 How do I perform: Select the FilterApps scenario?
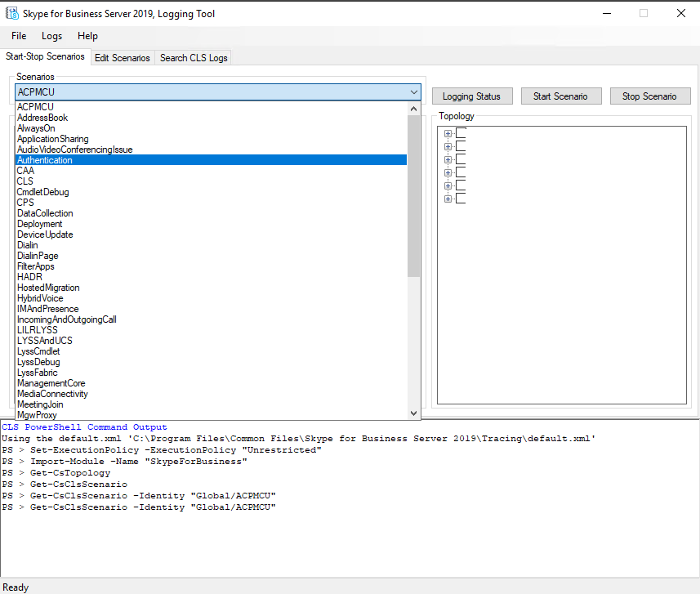click(212, 266)
